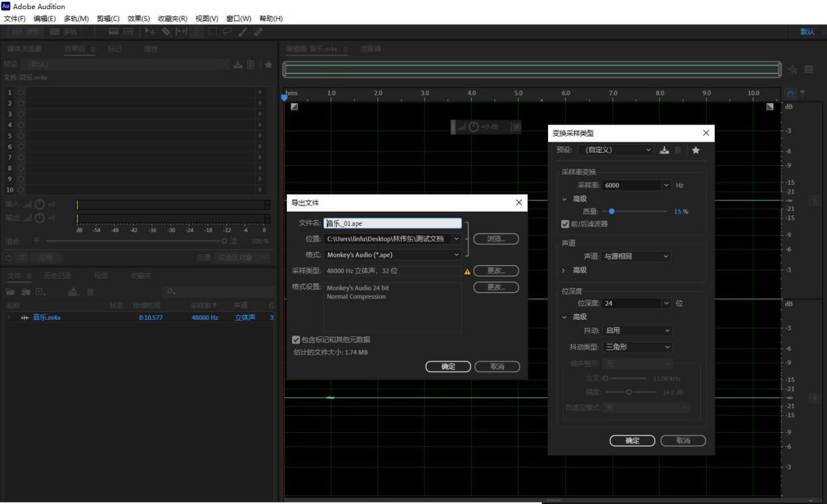
Task: Delete effects rack preset trash icon
Action: [x=251, y=64]
